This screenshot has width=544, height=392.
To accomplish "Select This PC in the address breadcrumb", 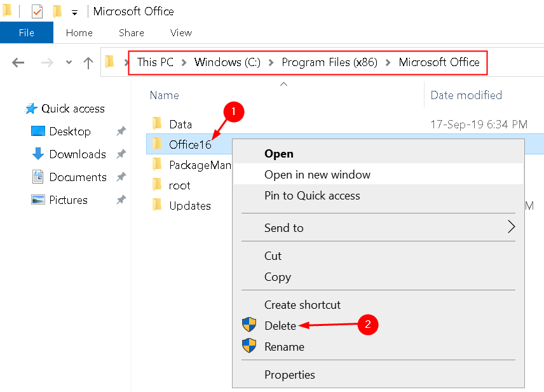I will 155,62.
